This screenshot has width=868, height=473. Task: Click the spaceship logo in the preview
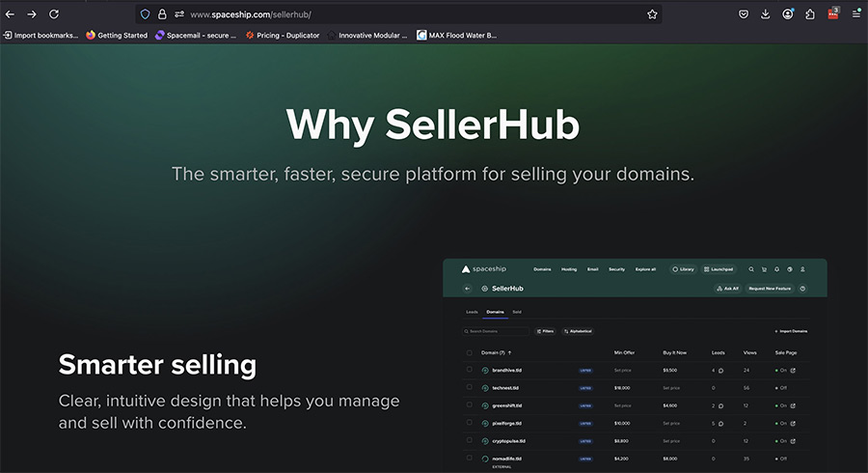click(484, 269)
